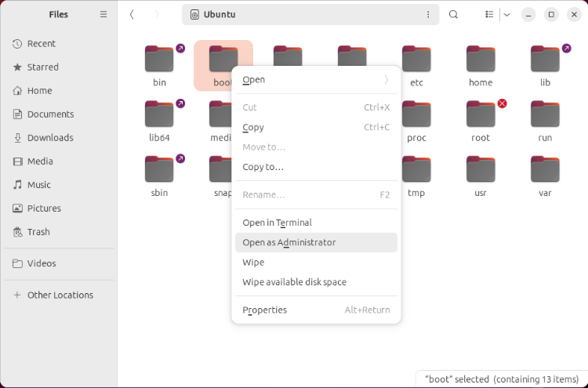Open Pictures in the sidebar
This screenshot has height=388, width=588.
(59, 208)
